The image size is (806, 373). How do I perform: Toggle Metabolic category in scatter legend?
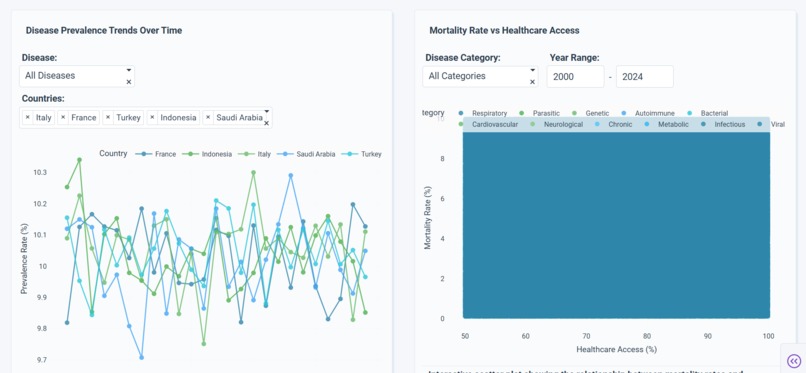click(666, 124)
